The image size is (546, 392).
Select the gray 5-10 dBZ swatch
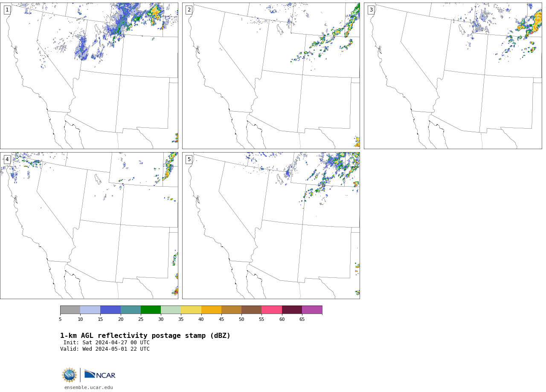pyautogui.click(x=70, y=310)
